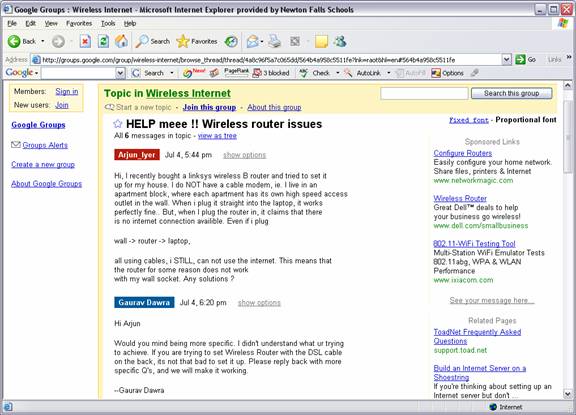
Task: Click the 3 blocked popup blocker button
Action: [271, 73]
